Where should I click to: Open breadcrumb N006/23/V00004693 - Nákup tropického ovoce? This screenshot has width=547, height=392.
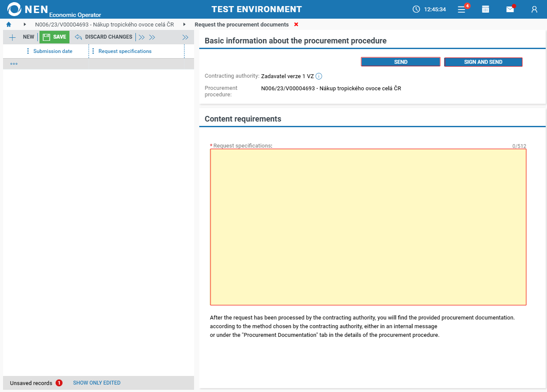105,25
